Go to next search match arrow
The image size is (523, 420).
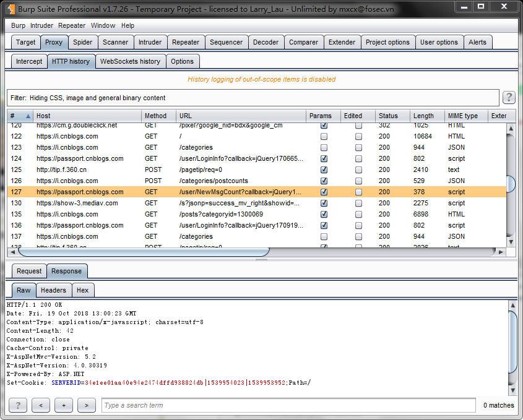pos(87,405)
